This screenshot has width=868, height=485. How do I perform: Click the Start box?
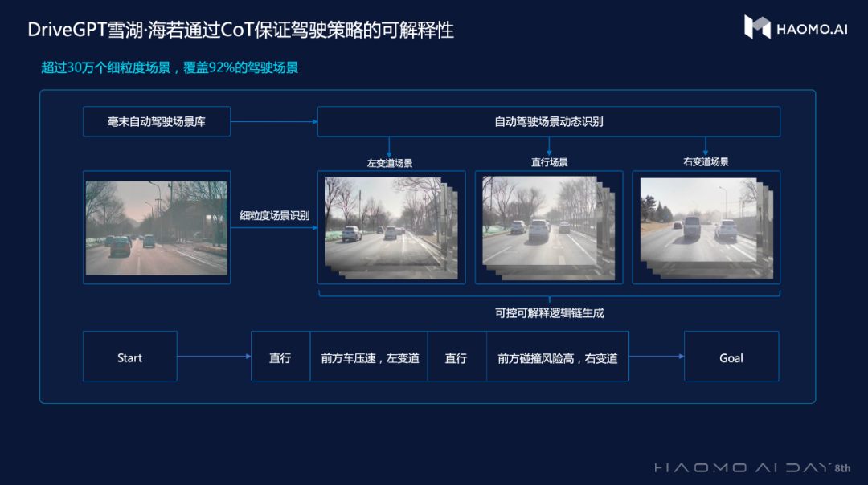pos(130,357)
